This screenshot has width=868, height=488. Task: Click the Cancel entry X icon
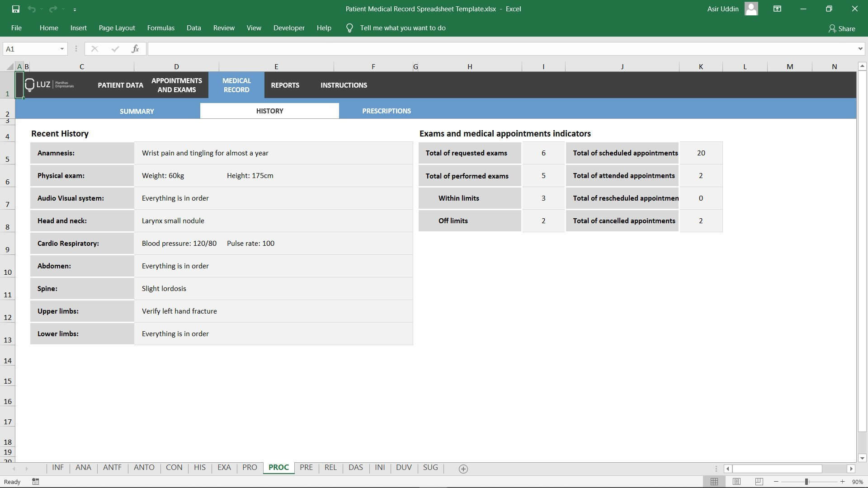pyautogui.click(x=94, y=49)
